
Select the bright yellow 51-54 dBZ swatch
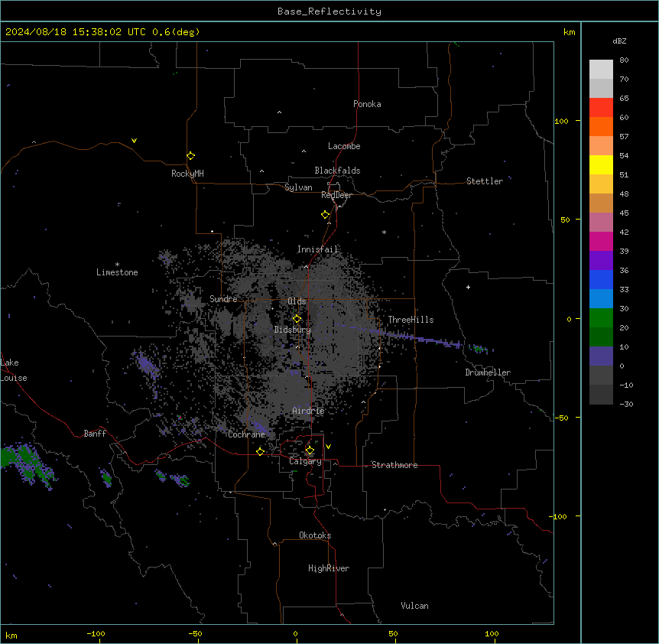pyautogui.click(x=601, y=165)
